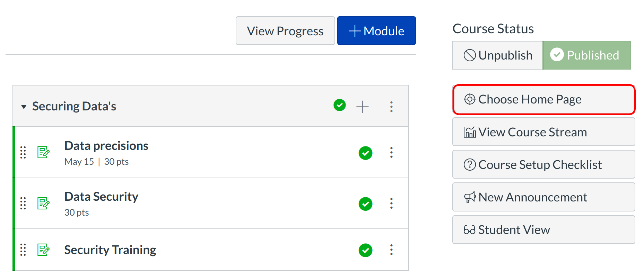The width and height of the screenshot is (644, 280).
Task: Add item to Securing Data's module
Action: pyautogui.click(x=362, y=107)
